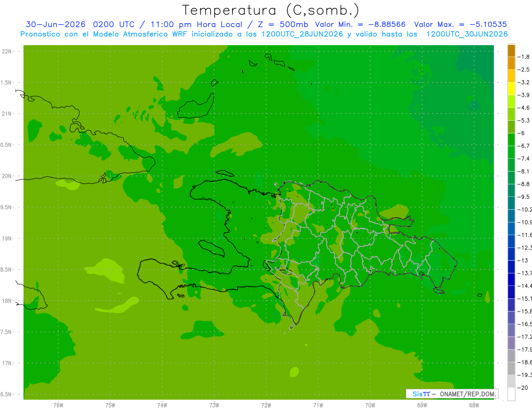Click the "18N" latitude label
The height and width of the screenshot is (411, 532).
pyautogui.click(x=6, y=301)
